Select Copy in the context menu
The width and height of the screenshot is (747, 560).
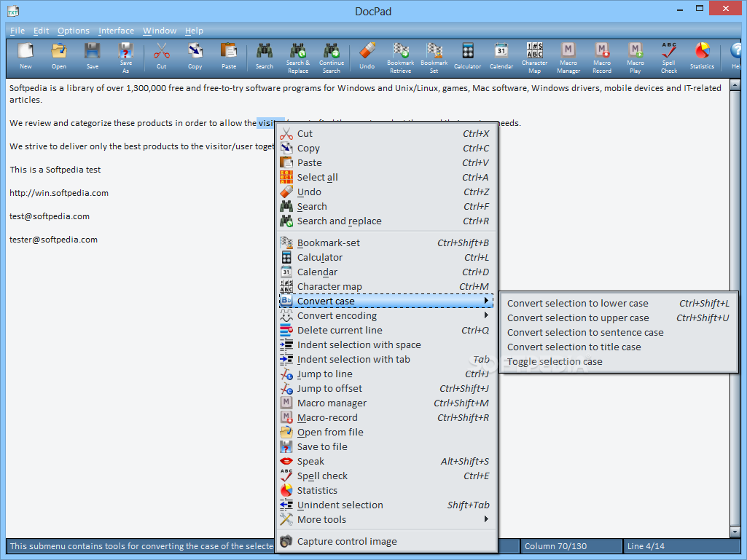point(386,148)
